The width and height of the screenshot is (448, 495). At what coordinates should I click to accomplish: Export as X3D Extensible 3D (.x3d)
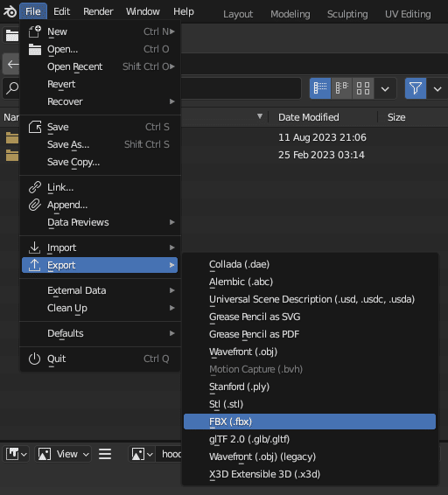coord(310,474)
